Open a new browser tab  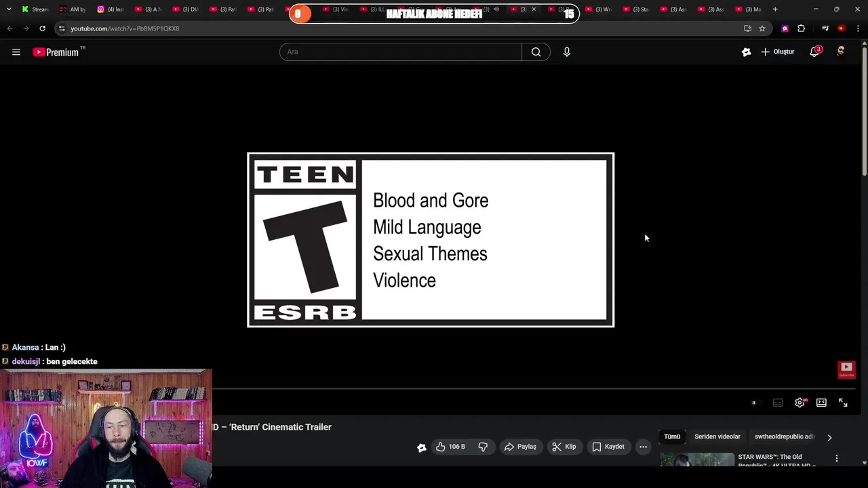pos(775,9)
